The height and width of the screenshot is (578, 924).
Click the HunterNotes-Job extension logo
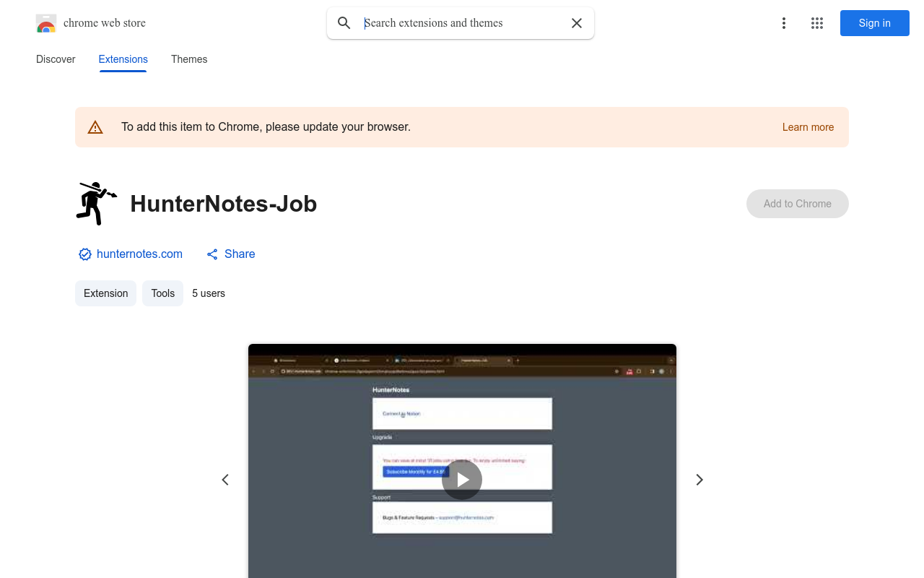click(96, 203)
